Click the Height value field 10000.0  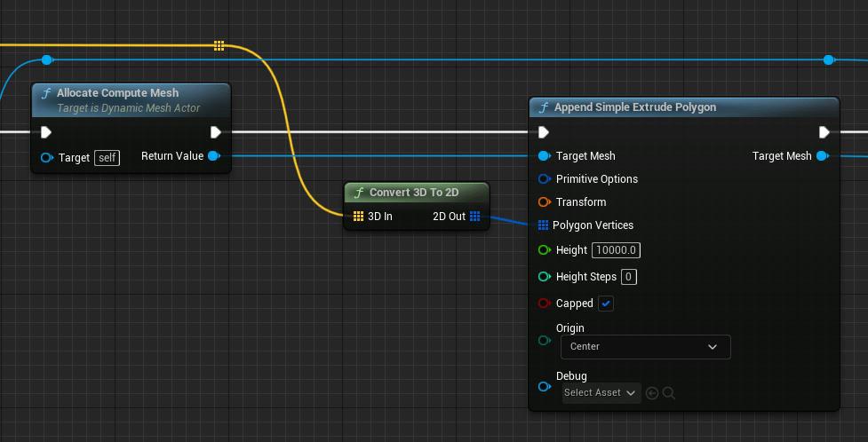point(617,250)
